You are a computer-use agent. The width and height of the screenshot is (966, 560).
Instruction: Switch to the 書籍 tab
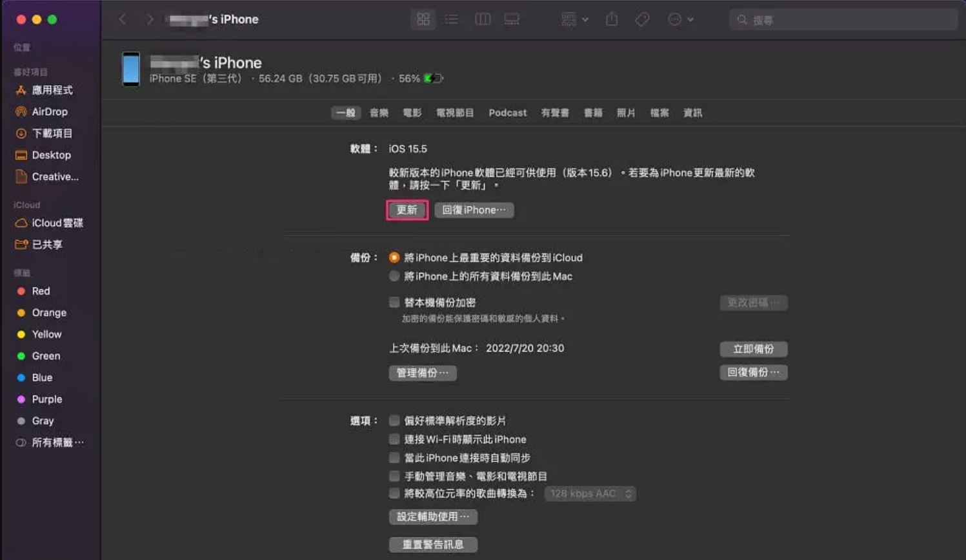click(x=593, y=113)
